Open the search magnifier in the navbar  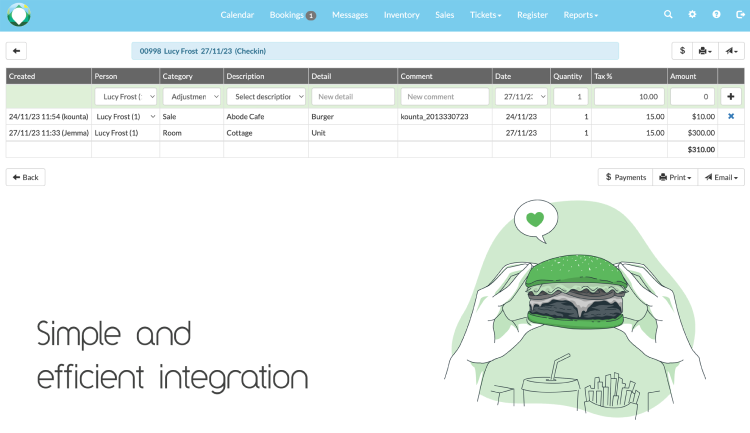[x=669, y=15]
